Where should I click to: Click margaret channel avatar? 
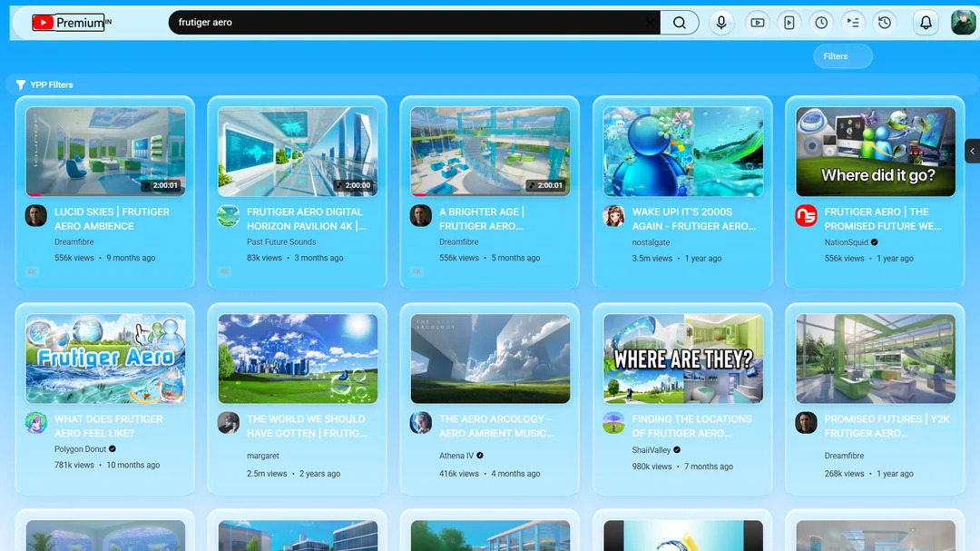(228, 423)
